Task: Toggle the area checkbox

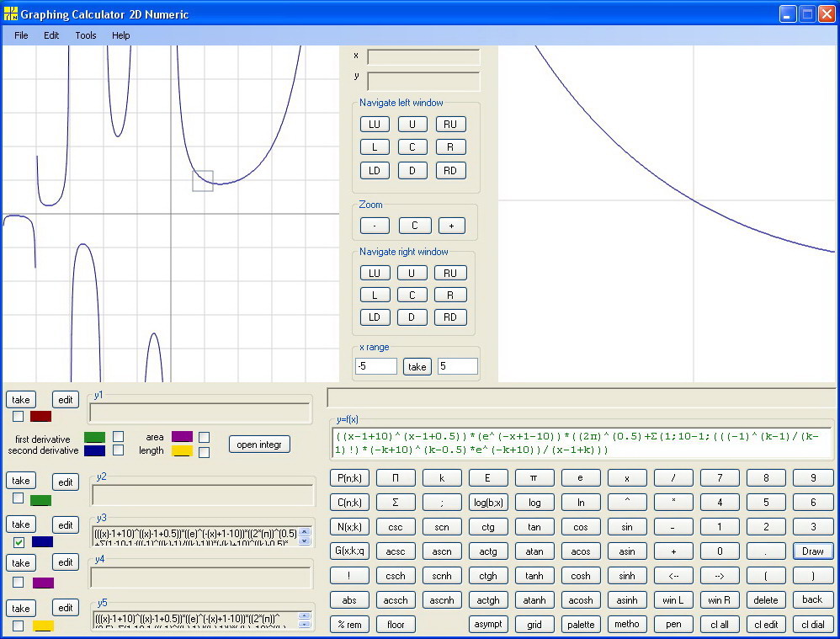Action: [x=204, y=438]
